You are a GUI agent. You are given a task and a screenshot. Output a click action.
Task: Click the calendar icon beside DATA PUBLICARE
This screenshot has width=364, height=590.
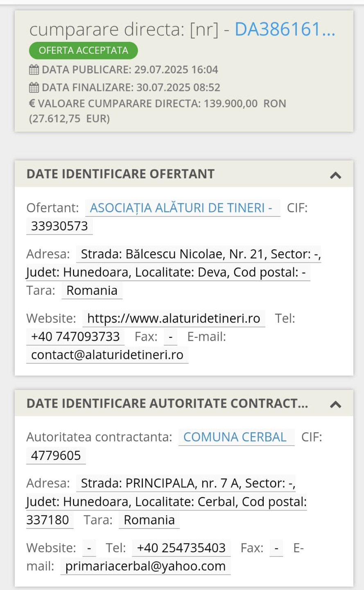[34, 70]
